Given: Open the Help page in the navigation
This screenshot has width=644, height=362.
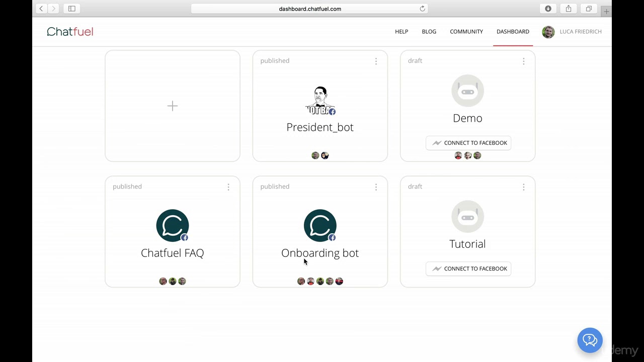Looking at the screenshot, I should 401,32.
